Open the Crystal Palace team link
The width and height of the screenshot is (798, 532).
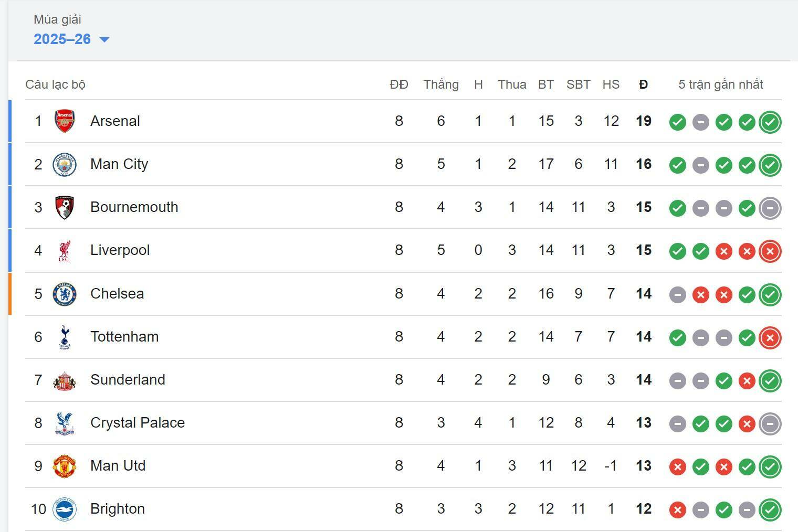[137, 423]
